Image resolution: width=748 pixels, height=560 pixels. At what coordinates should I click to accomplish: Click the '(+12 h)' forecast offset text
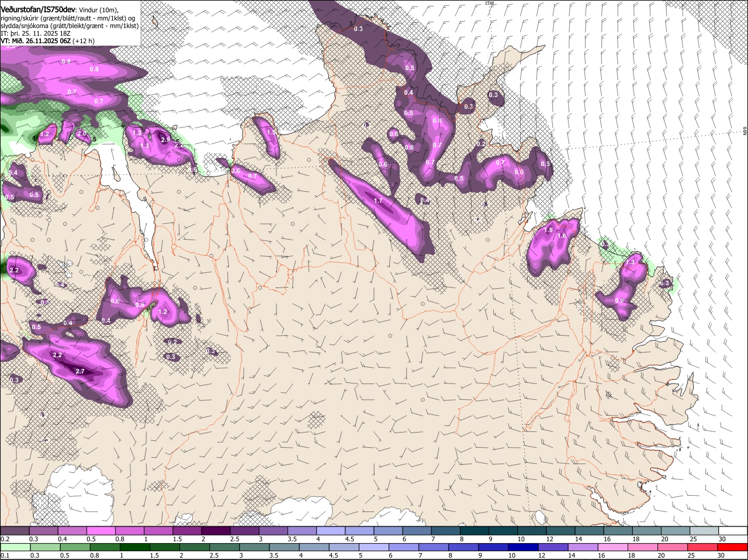pyautogui.click(x=84, y=41)
